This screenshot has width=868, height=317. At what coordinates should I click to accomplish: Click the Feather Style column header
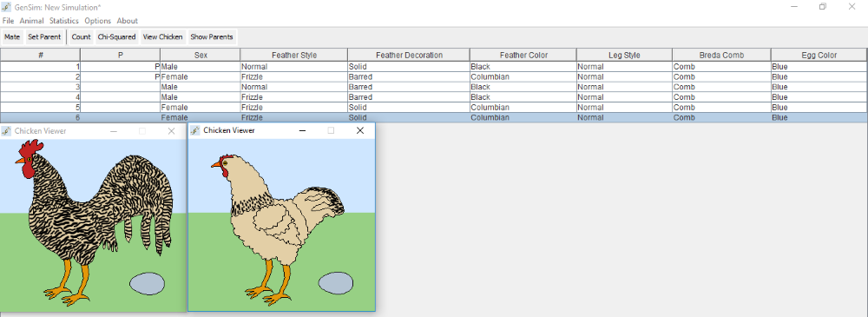tap(294, 55)
